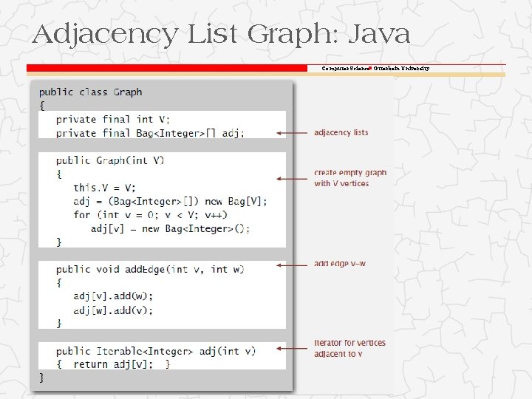Select the "public class Graph" code line
The image size is (532, 399).
pos(91,92)
